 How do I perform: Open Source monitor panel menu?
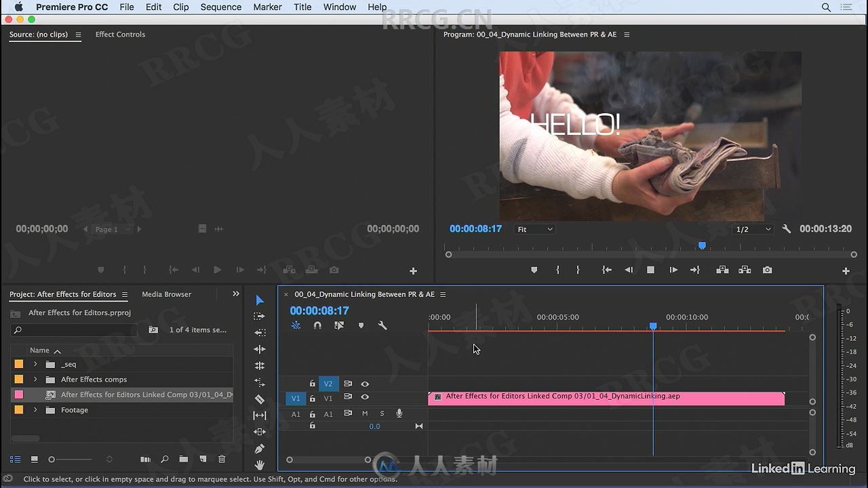point(78,35)
